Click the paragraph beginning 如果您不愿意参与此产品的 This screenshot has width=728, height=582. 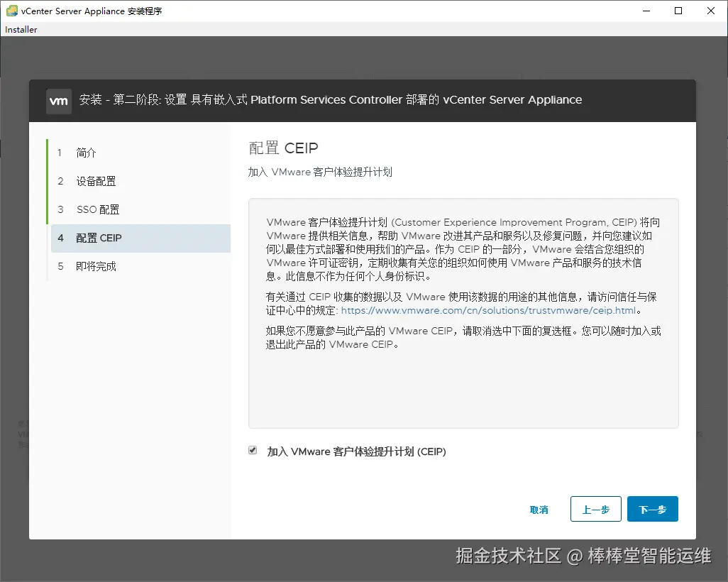click(463, 338)
